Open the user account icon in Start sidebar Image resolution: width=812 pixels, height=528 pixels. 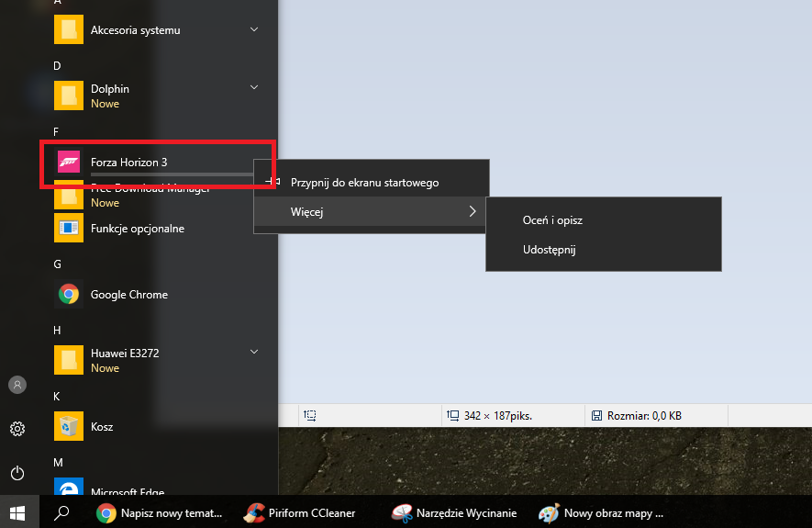pos(17,385)
